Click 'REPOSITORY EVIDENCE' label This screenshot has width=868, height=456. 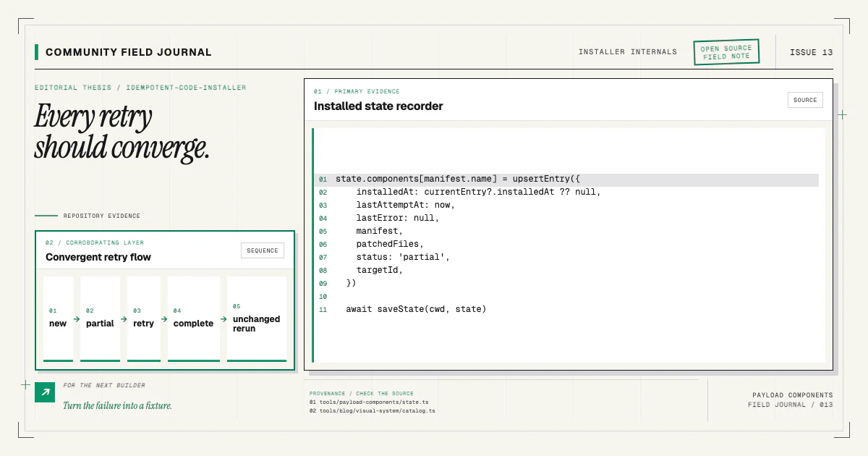coord(102,216)
